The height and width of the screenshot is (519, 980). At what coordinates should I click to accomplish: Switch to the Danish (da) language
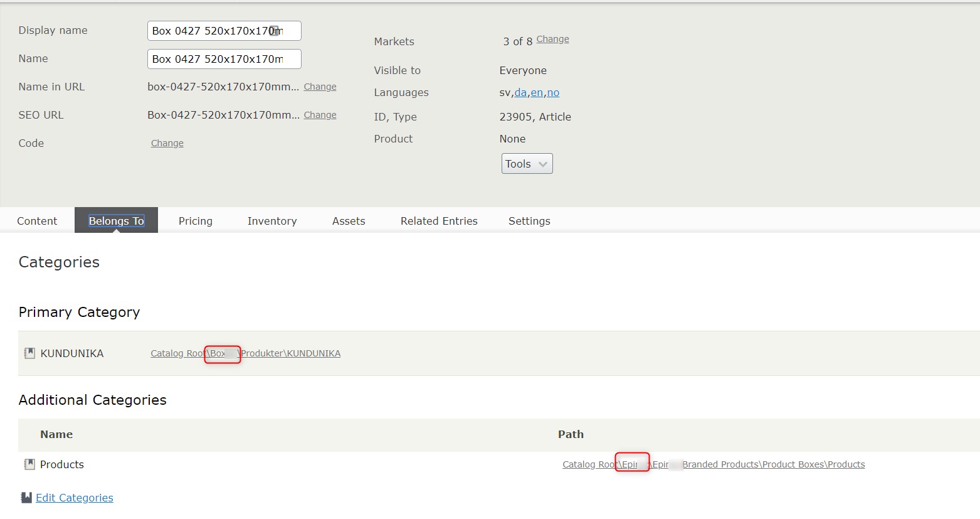tap(520, 92)
